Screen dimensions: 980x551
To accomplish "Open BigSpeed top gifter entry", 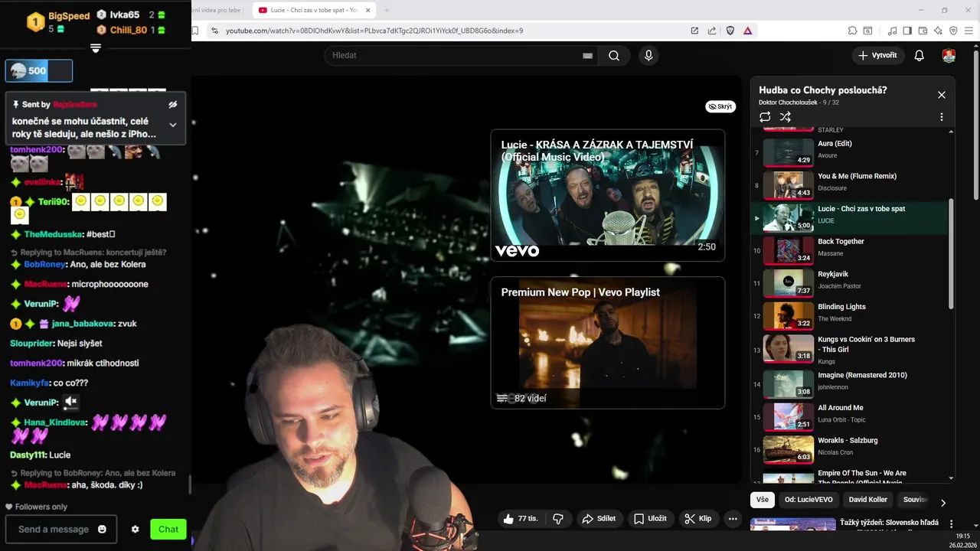I will (x=57, y=22).
